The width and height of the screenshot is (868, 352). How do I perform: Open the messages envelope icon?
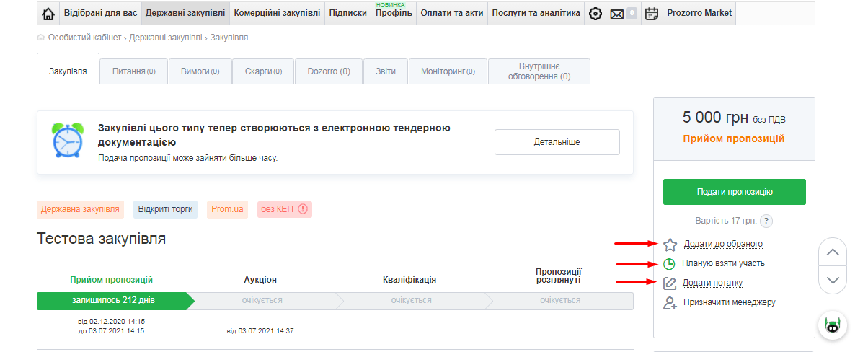tap(616, 14)
